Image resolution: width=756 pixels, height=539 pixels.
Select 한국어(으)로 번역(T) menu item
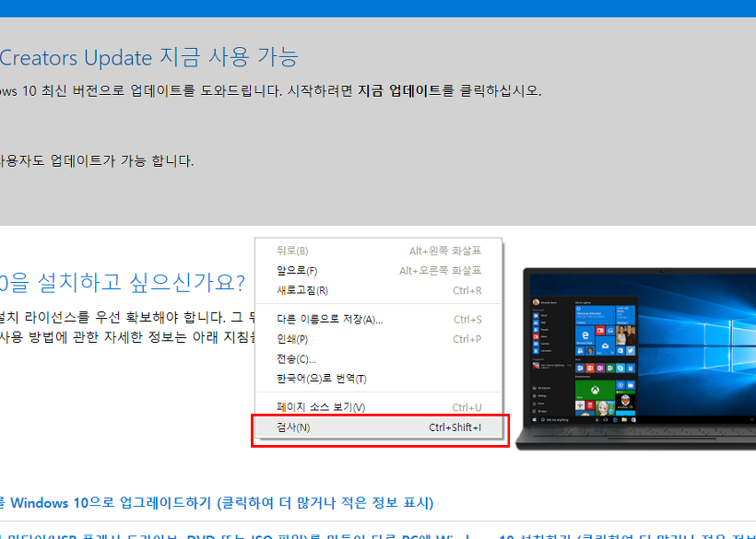click(x=379, y=379)
